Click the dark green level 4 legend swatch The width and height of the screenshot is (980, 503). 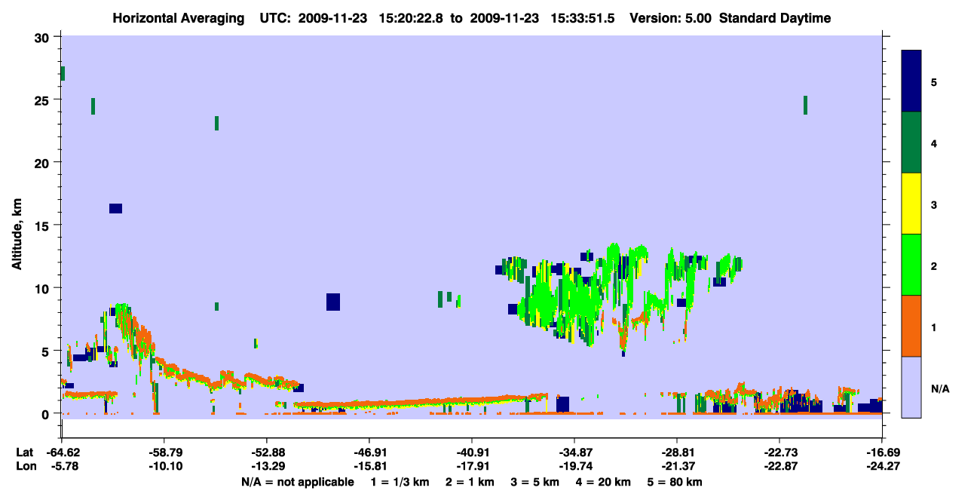(911, 143)
